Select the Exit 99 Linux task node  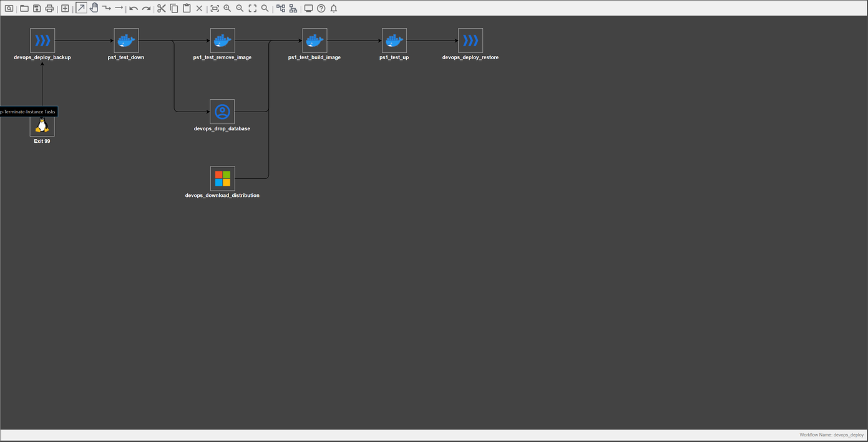[x=42, y=127]
